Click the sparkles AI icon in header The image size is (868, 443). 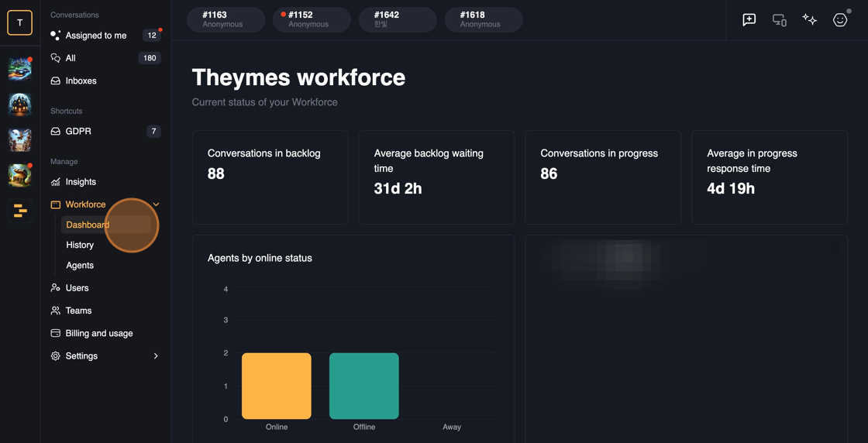(x=809, y=20)
